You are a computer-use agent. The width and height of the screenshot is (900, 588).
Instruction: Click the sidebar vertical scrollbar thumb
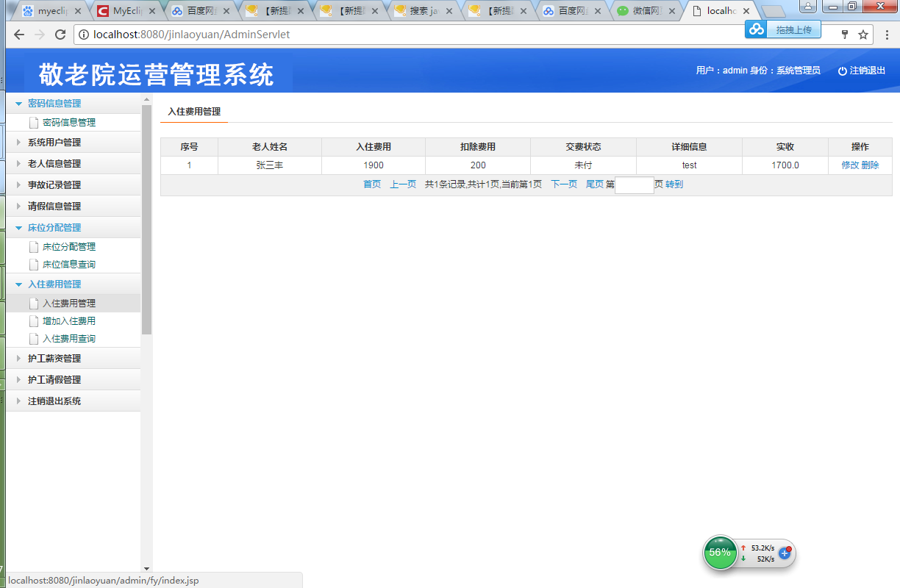point(147,219)
